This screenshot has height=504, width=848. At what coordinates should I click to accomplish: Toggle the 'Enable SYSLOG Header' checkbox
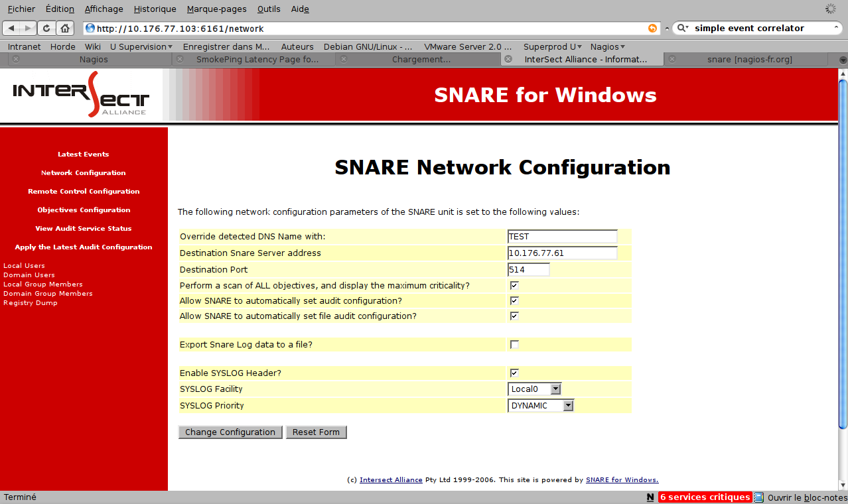(514, 373)
